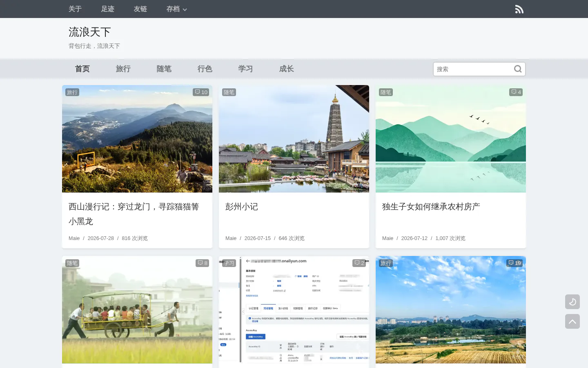Click the pagoda thumbnail of 彭州小记
This screenshot has width=588, height=368.
pyautogui.click(x=294, y=139)
